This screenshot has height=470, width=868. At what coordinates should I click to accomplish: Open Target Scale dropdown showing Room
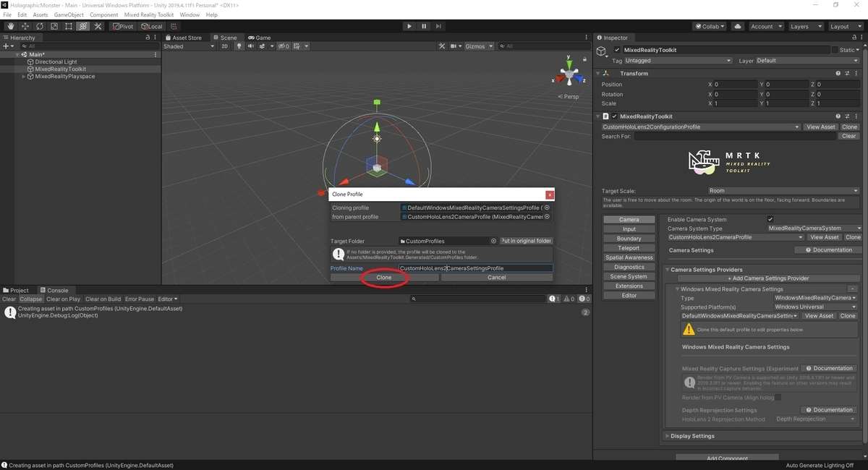pos(783,191)
